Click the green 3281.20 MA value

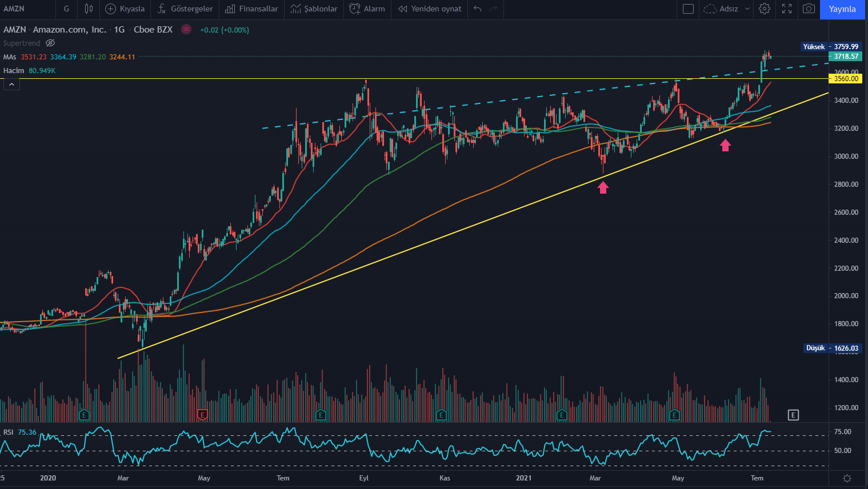tap(93, 57)
